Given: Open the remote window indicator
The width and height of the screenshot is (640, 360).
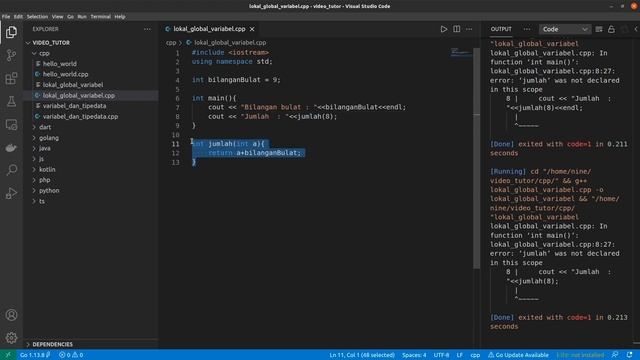Looking at the screenshot, I should click(x=7, y=355).
